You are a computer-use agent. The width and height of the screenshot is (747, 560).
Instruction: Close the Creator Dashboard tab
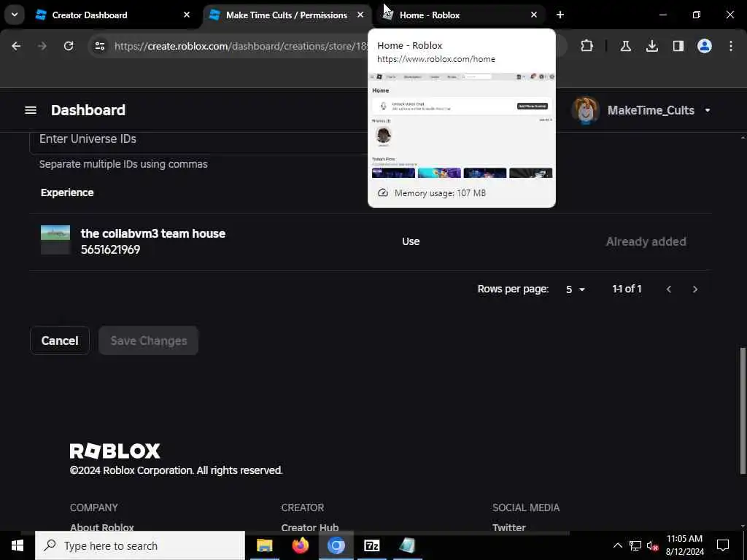(187, 15)
